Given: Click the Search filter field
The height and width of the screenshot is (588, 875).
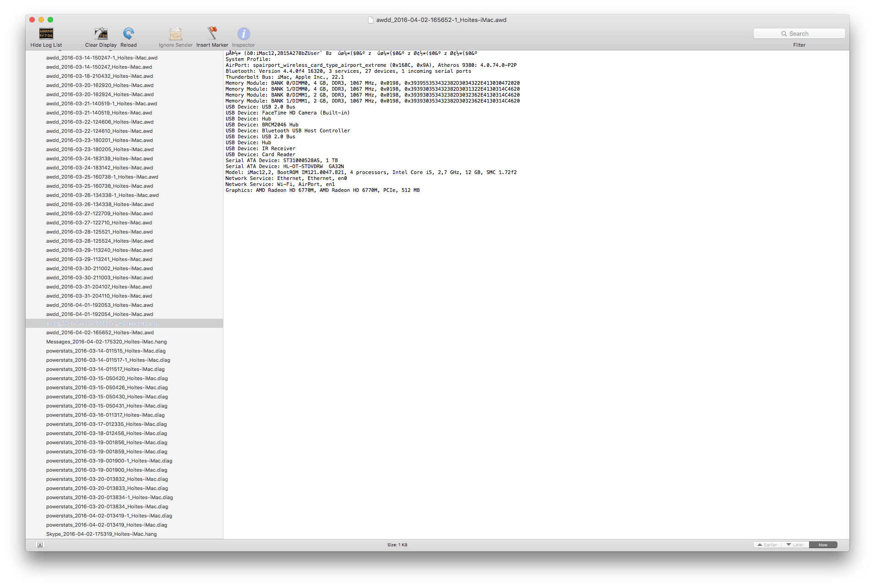Looking at the screenshot, I should [799, 33].
